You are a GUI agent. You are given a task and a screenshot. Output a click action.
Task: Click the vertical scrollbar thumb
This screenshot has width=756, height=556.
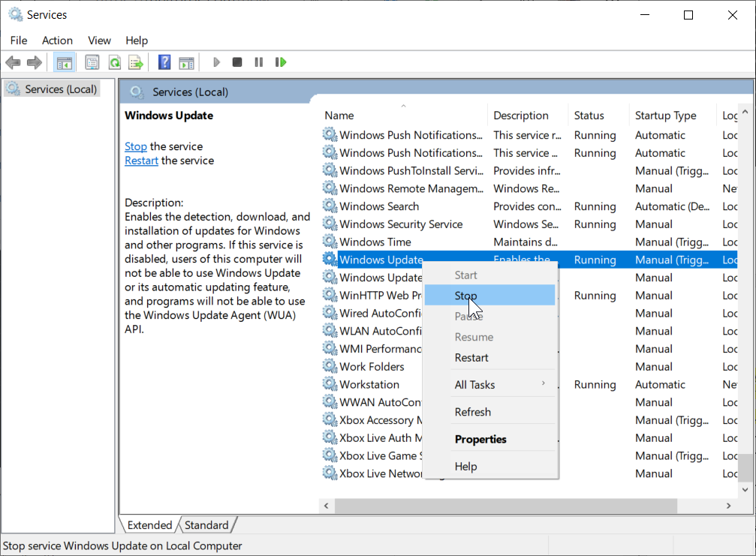tap(745, 467)
